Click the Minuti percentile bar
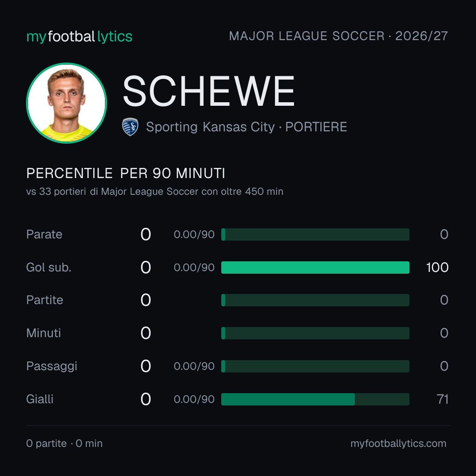The width and height of the screenshot is (476, 476). coord(315,333)
